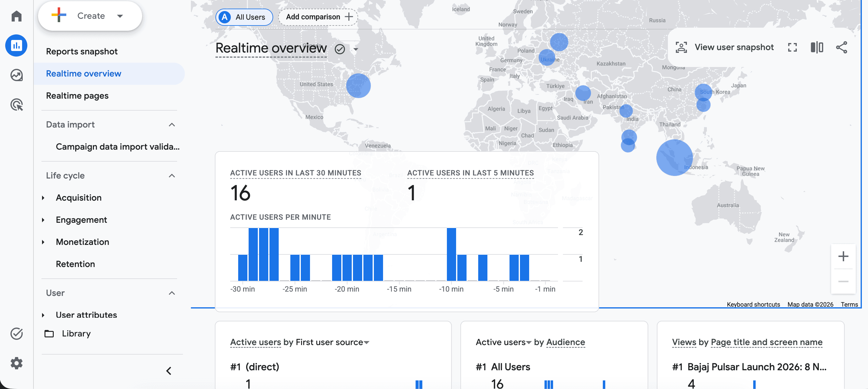The width and height of the screenshot is (868, 389).
Task: Expand the Engagement menu
Action: point(43,220)
